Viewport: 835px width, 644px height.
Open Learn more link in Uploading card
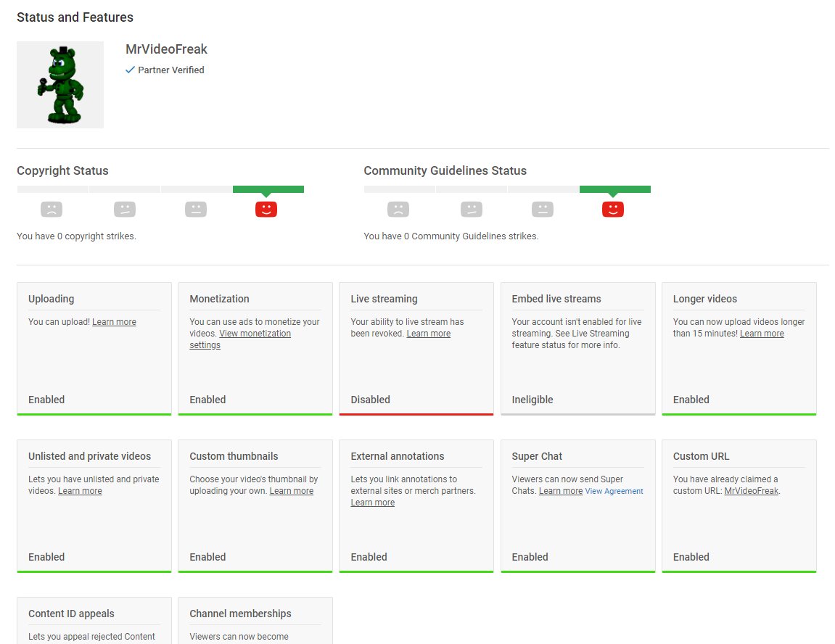coord(114,321)
